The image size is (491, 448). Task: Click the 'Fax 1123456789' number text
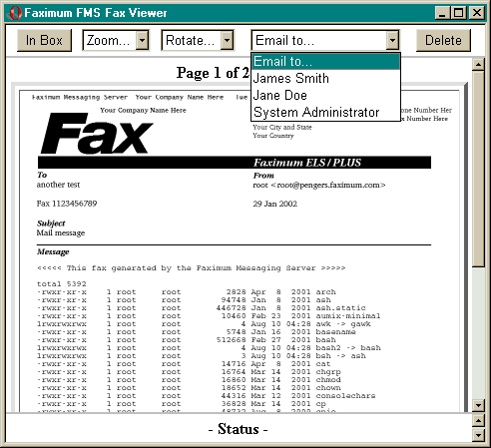pos(67,204)
